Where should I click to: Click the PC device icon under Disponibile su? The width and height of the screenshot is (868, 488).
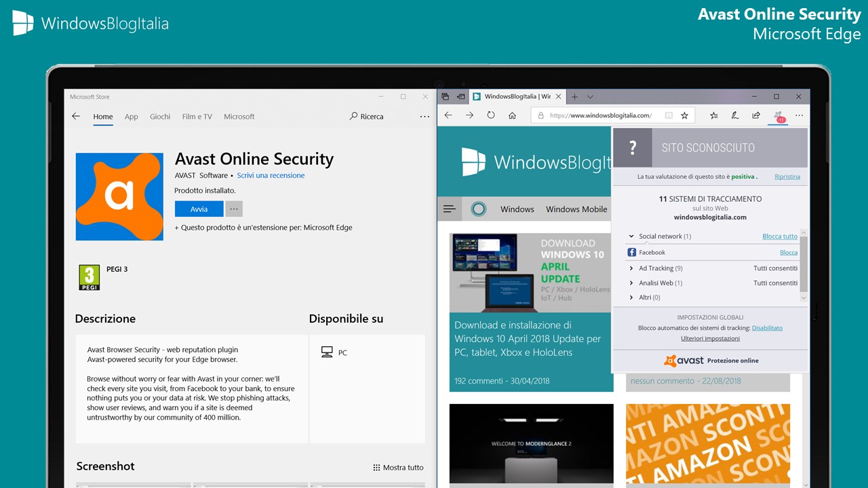click(327, 352)
